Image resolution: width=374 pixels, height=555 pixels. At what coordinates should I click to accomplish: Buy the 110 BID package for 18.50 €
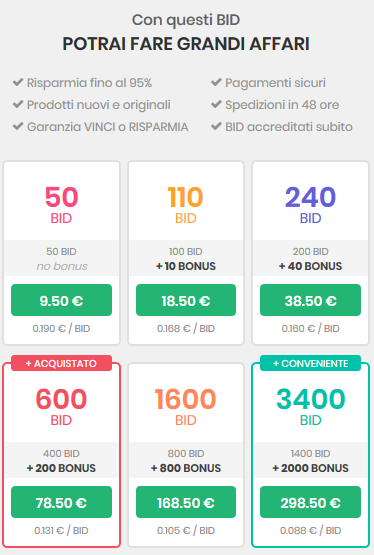tap(186, 300)
